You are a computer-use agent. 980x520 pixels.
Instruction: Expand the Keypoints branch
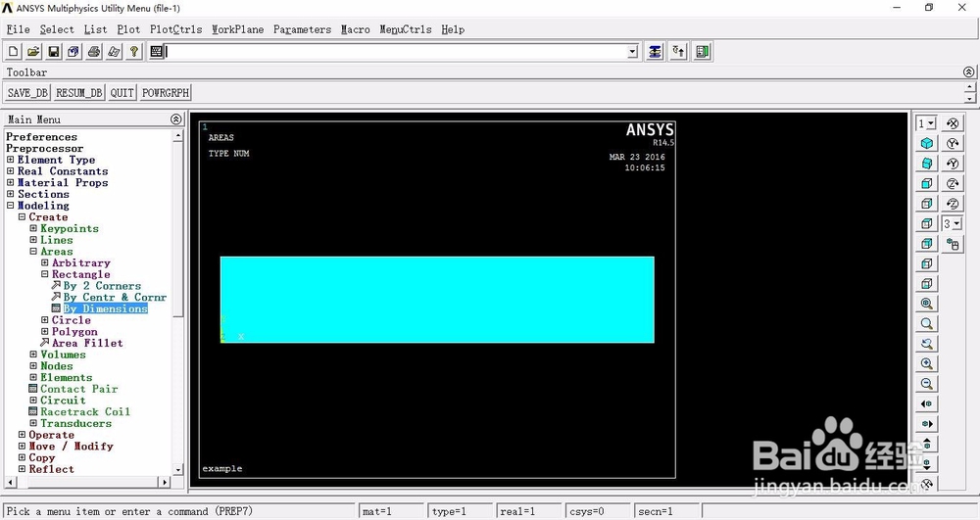pos(33,228)
